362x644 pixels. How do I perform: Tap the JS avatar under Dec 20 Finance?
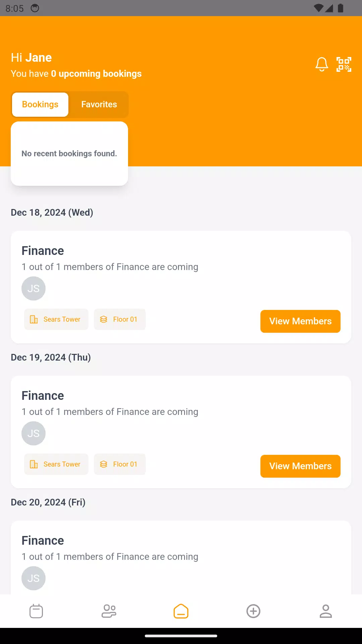[34, 578]
